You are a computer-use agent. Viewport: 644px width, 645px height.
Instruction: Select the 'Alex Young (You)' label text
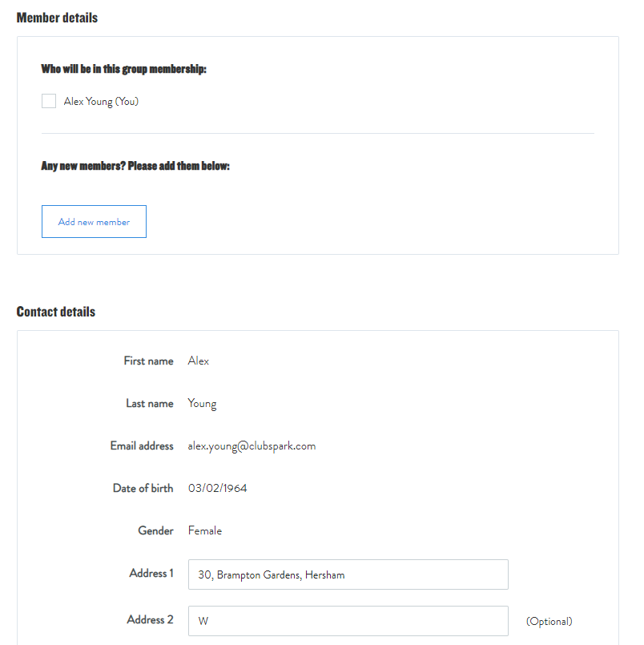[x=101, y=102]
